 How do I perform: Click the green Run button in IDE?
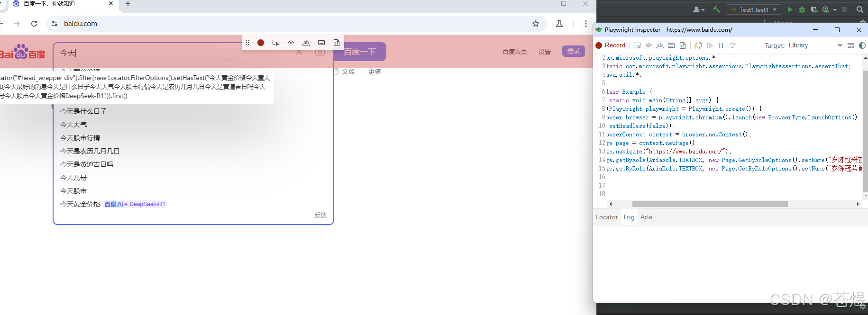click(x=790, y=9)
